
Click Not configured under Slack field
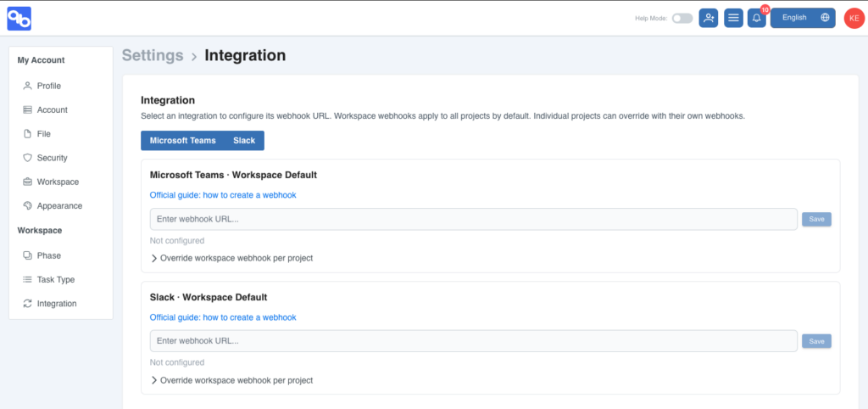[177, 362]
